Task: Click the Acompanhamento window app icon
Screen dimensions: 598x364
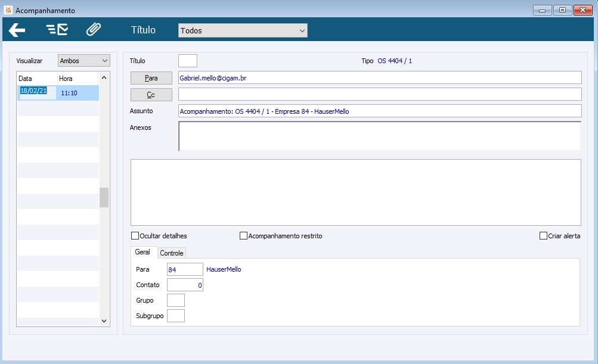Action: [x=8, y=10]
